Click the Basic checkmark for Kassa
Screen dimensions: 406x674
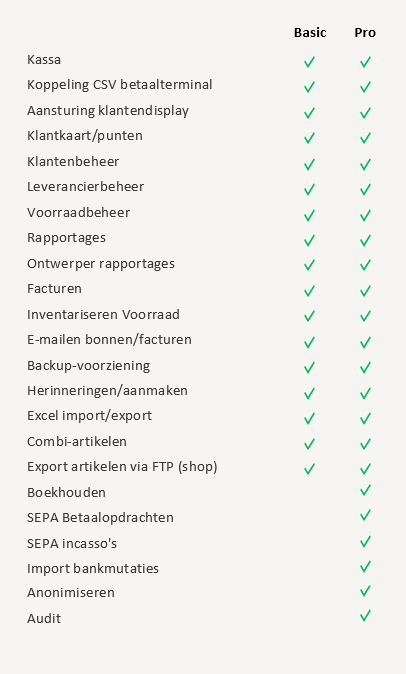[x=309, y=62]
